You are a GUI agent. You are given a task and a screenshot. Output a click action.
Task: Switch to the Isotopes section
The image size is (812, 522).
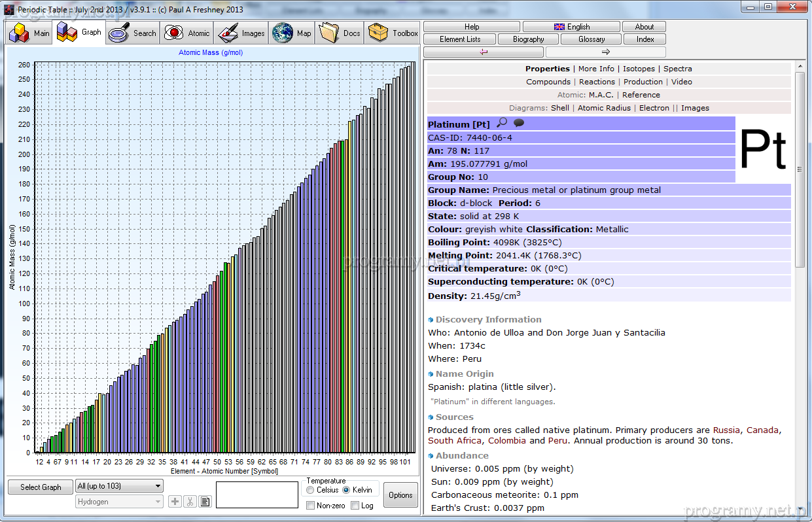tap(639, 69)
